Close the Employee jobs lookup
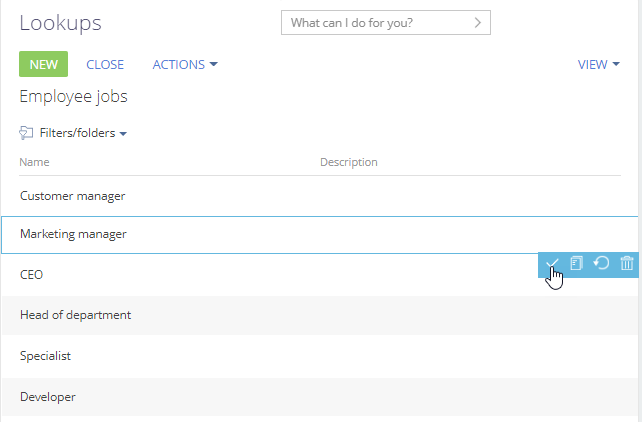 (x=105, y=64)
